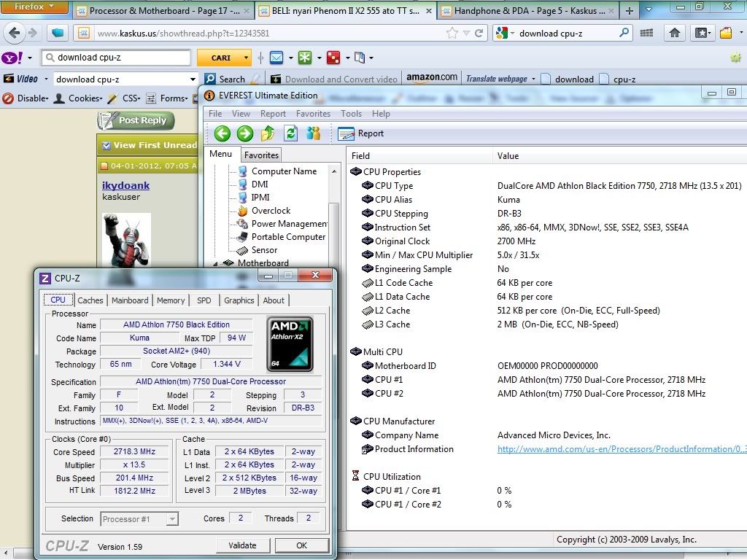The width and height of the screenshot is (747, 560).
Task: Click Yahoo search input field
Action: (x=116, y=58)
